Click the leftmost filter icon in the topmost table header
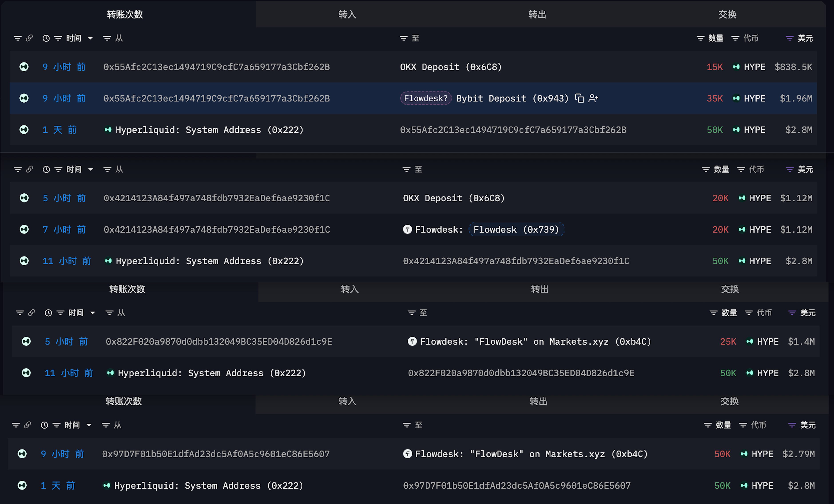This screenshot has height=504, width=834. click(x=17, y=38)
